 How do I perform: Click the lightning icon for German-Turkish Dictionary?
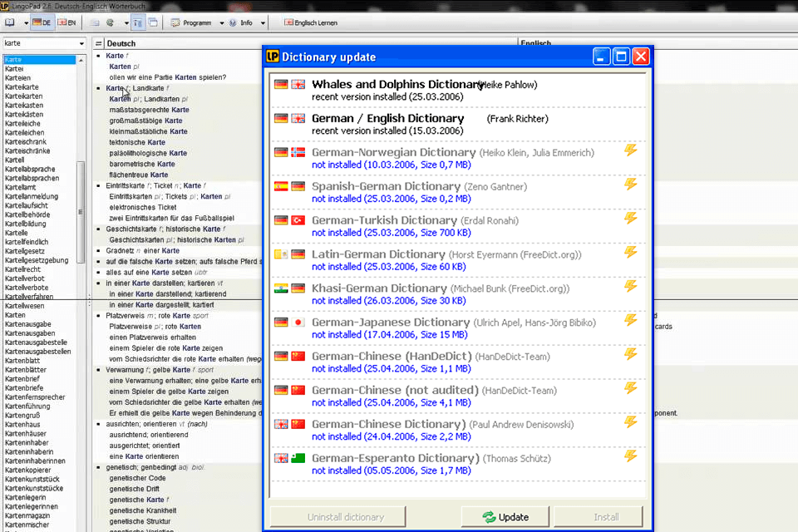[x=631, y=218]
